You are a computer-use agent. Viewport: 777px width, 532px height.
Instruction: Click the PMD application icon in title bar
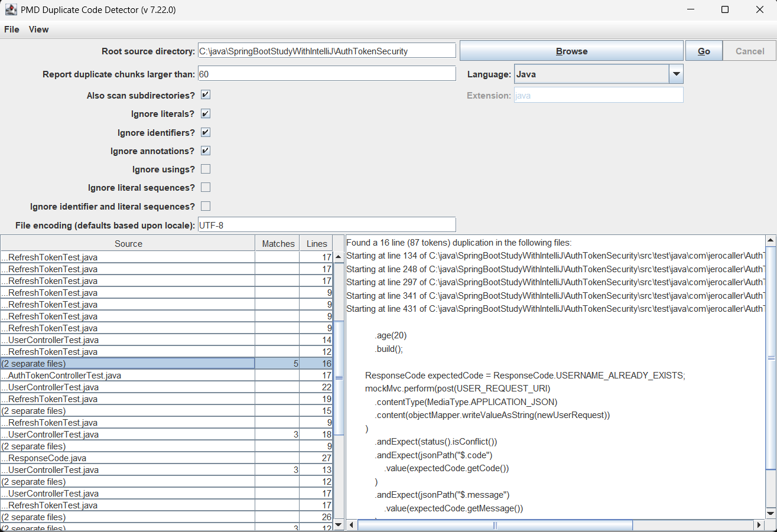tap(11, 9)
